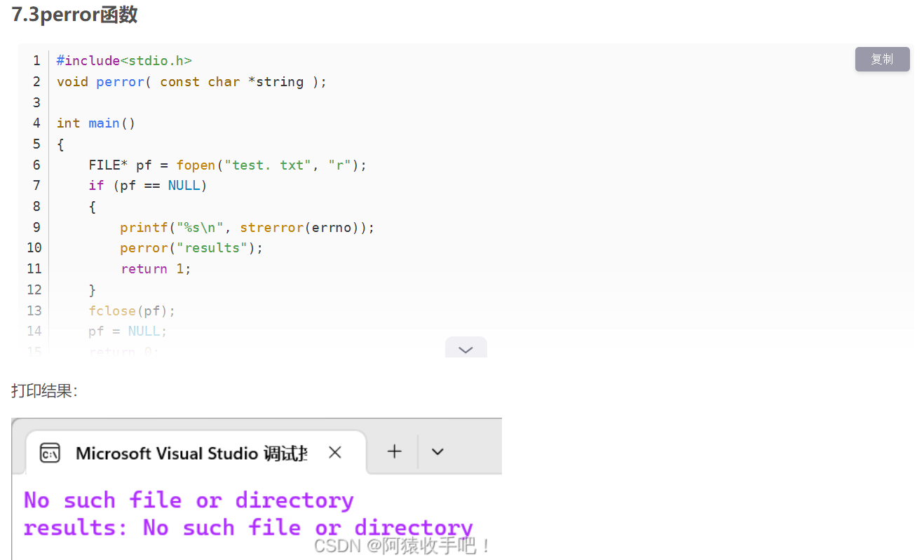Close the Microsoft Visual Studio console tab
The width and height of the screenshot is (924, 560).
335,453
